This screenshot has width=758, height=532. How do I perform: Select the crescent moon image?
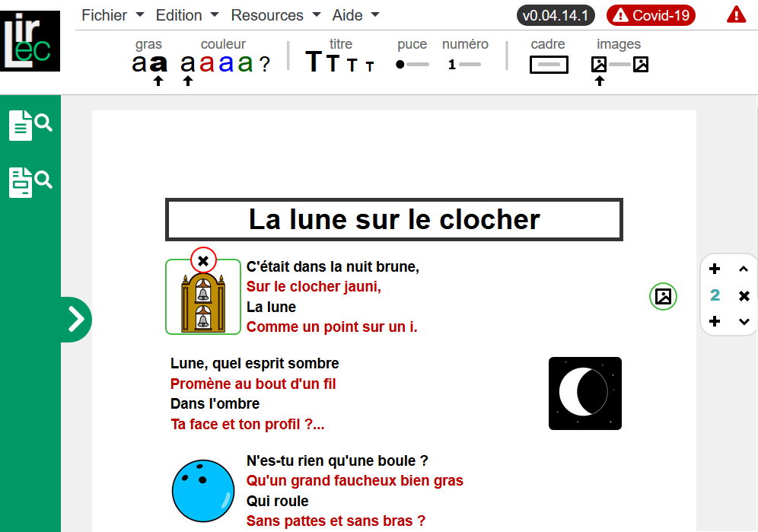(x=585, y=393)
